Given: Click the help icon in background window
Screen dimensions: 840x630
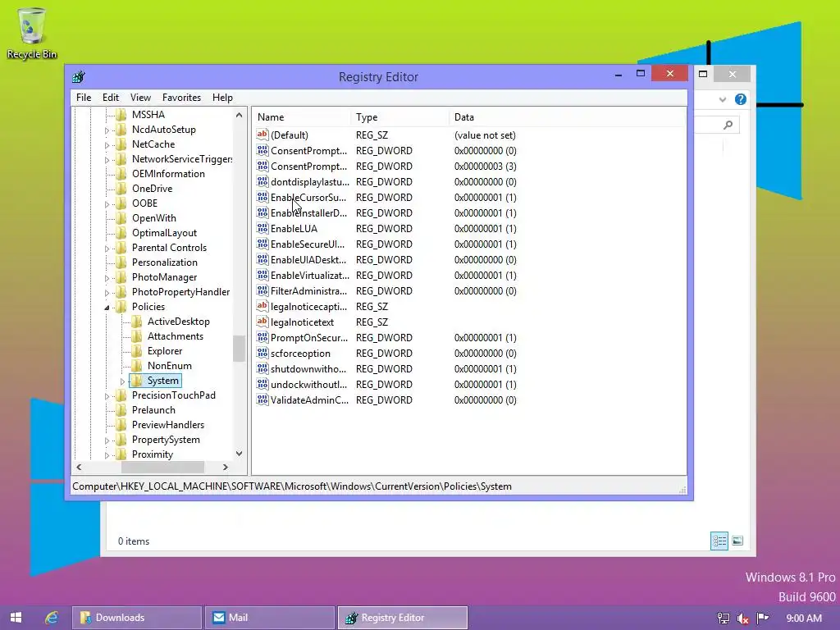Looking at the screenshot, I should (741, 99).
